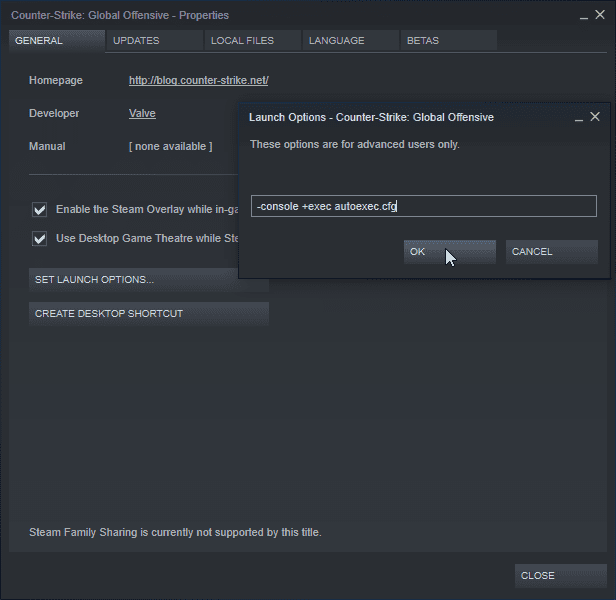Cancel the Launch Options dialog
Screen dimensions: 616x600
[551, 252]
